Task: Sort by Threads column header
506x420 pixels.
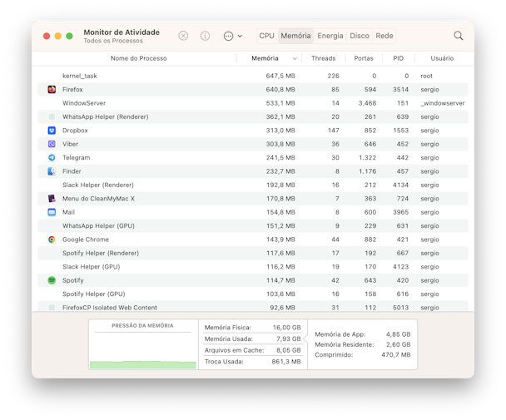Action: click(324, 58)
